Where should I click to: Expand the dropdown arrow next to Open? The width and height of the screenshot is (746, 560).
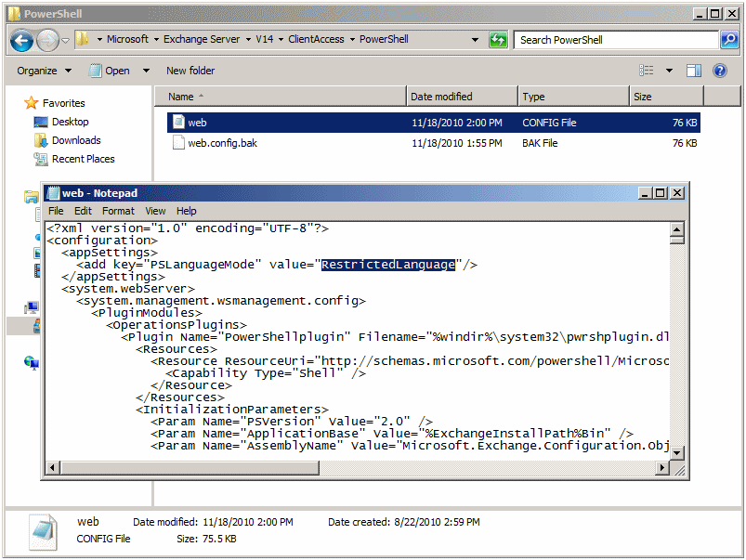[x=146, y=71]
